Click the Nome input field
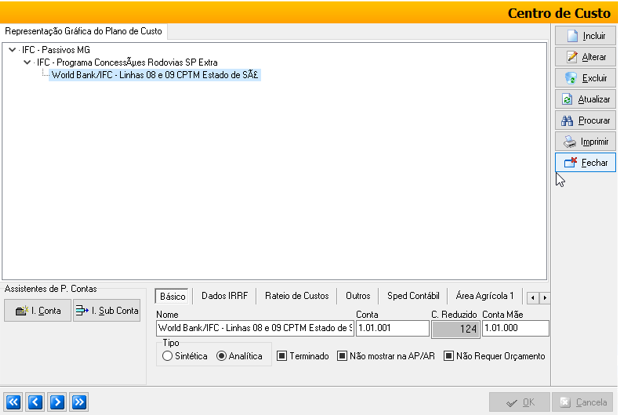Viewport: 618px width, 415px height. tap(254, 328)
